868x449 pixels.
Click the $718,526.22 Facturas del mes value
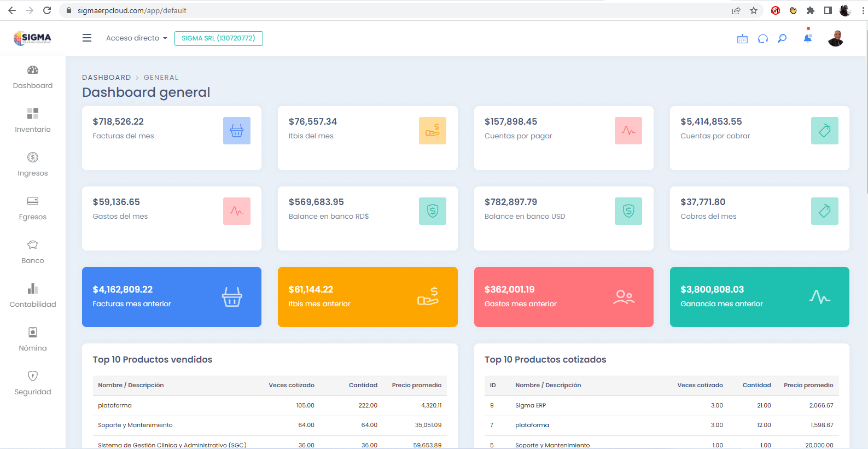pos(118,121)
